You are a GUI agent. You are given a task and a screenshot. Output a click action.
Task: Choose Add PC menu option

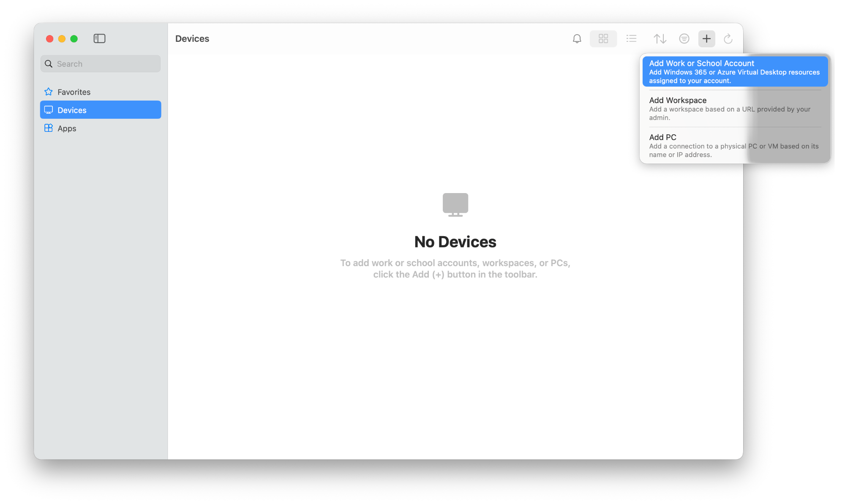[734, 145]
